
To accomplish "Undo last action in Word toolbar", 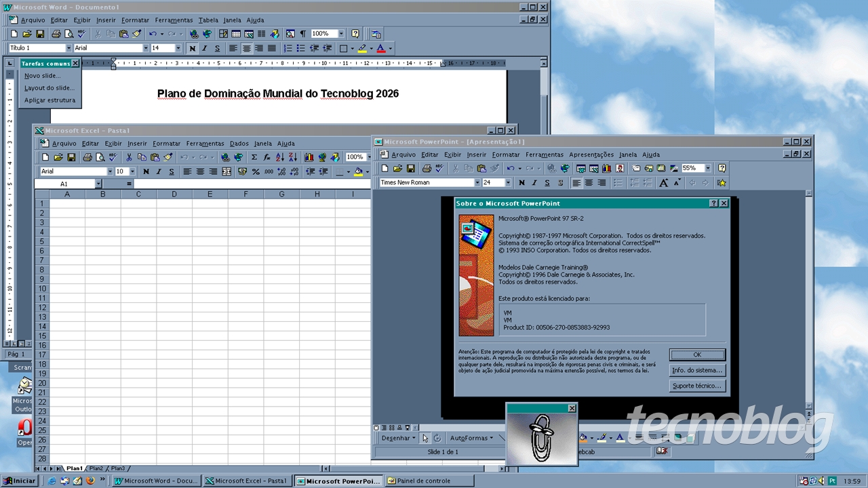I will pyautogui.click(x=153, y=34).
